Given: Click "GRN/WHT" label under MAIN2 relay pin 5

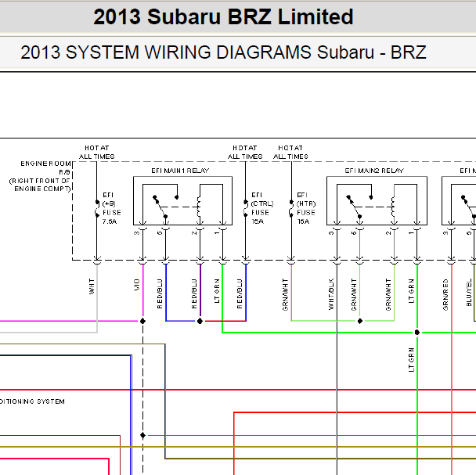Looking at the screenshot, I should (x=354, y=294).
